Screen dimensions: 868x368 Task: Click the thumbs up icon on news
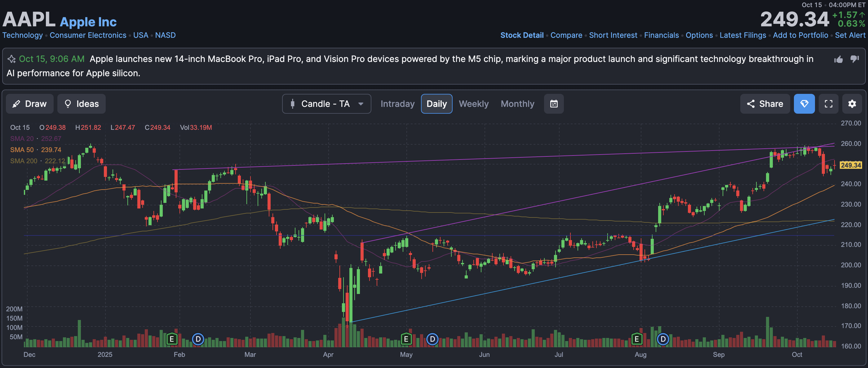(x=838, y=59)
